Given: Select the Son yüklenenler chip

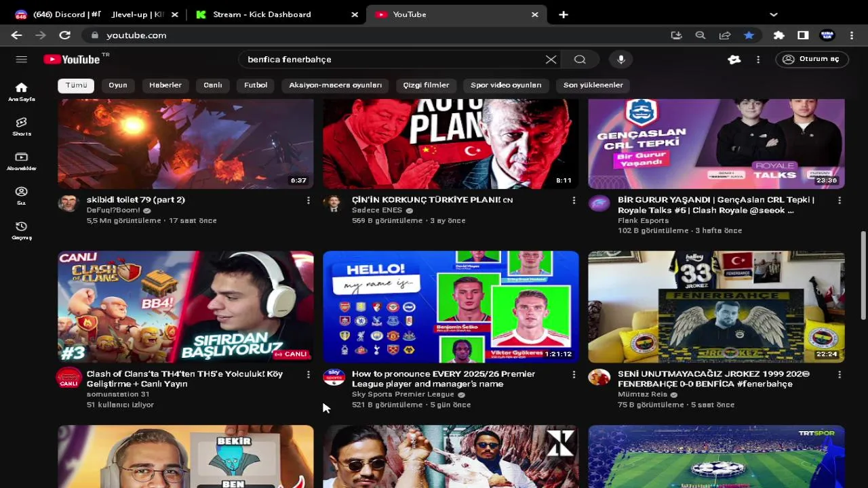Looking at the screenshot, I should click(x=593, y=85).
